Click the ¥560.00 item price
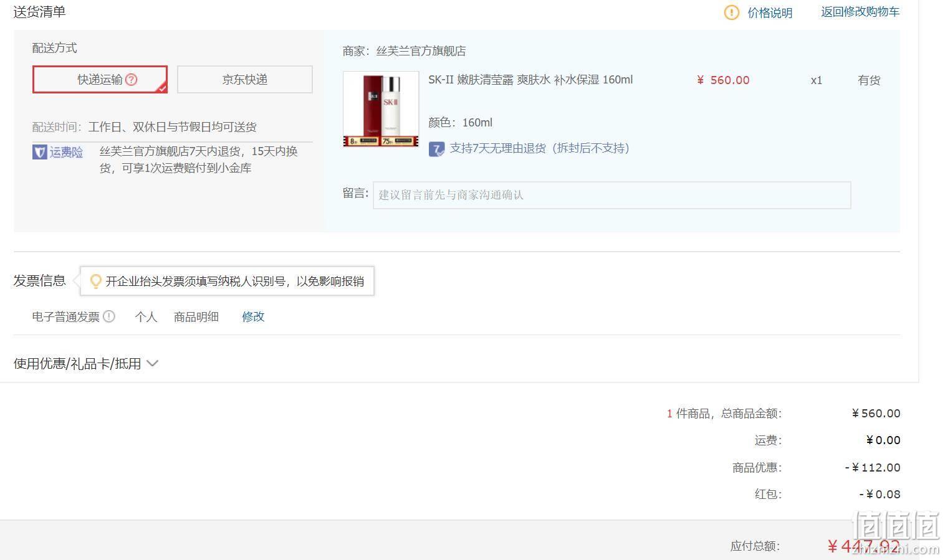Viewport: 945px width, 560px height. point(723,80)
